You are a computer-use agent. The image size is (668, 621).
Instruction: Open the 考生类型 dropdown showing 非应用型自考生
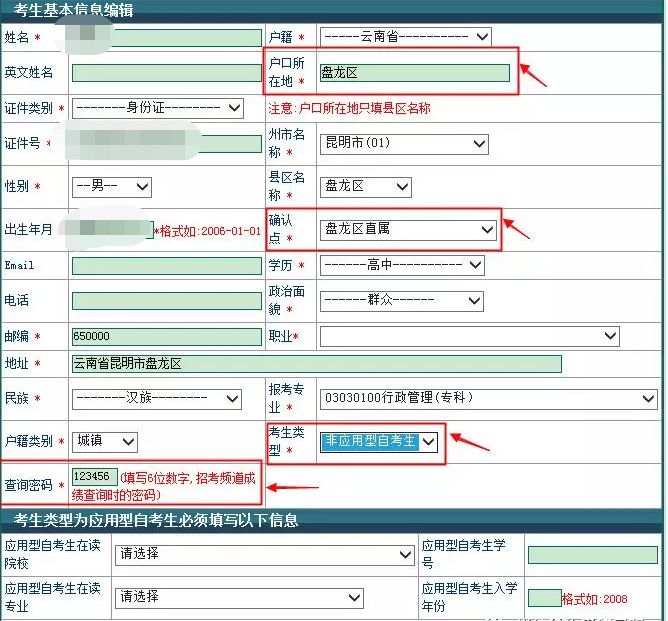click(379, 441)
